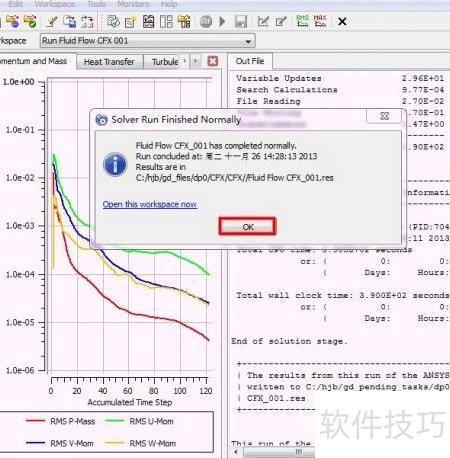Close the Solver Run Finished dialog
This screenshot has width=450, height=458.
point(384,116)
